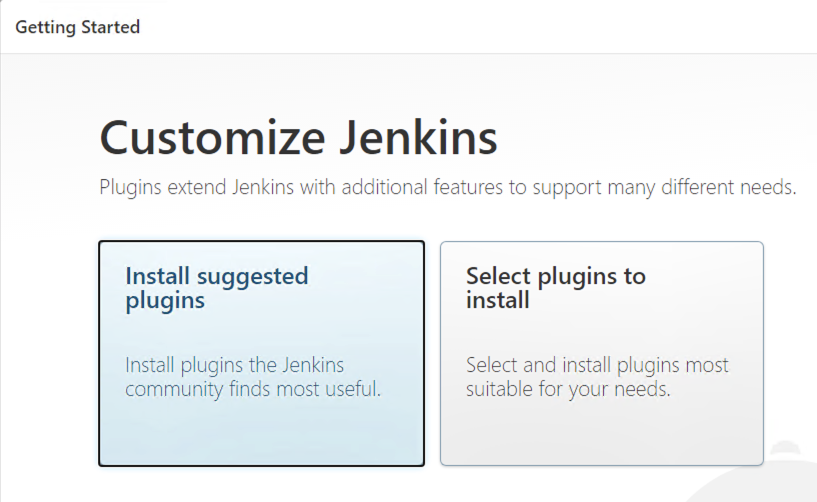This screenshot has width=817, height=502.
Task: Click the blank header bar beside Getting Started
Action: click(x=469, y=27)
